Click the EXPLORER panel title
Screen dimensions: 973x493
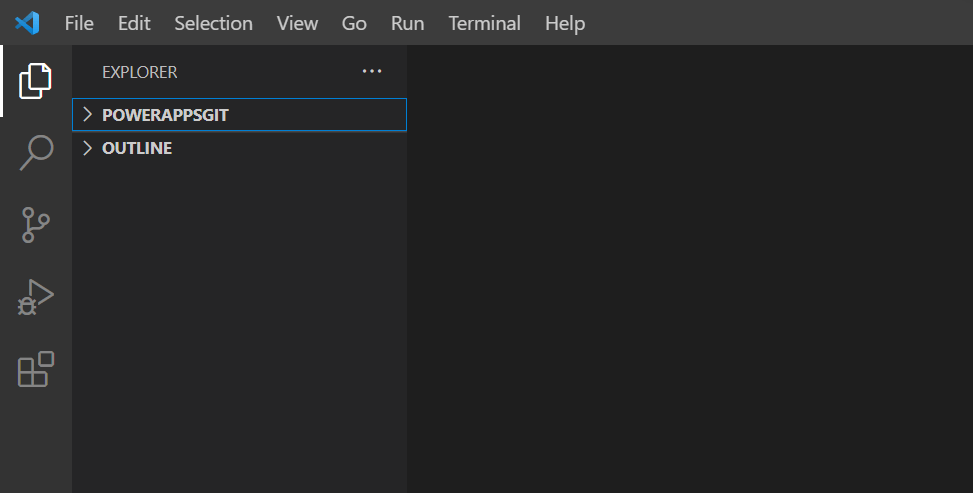point(139,72)
